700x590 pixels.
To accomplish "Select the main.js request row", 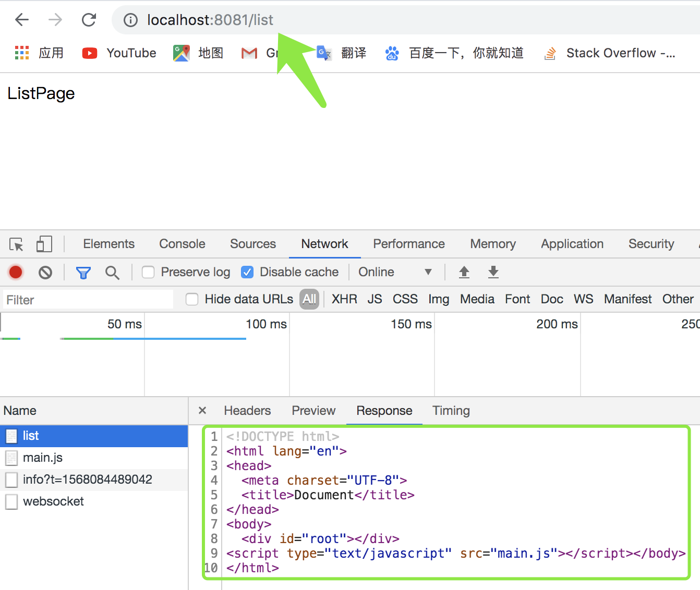I will (x=94, y=458).
